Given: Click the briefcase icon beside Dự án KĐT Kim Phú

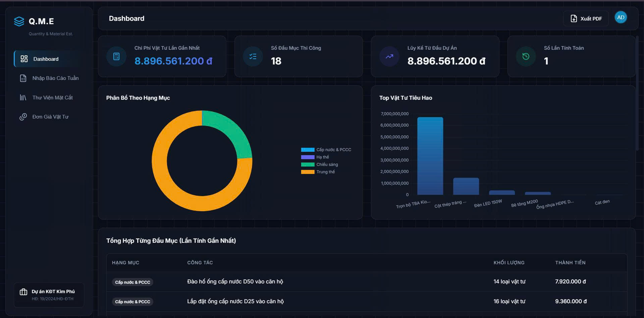Looking at the screenshot, I should click(x=23, y=292).
